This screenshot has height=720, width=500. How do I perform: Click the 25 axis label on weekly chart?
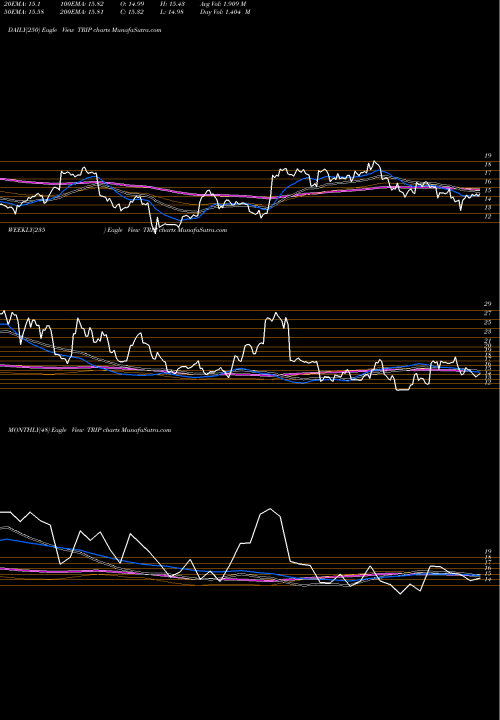pos(488,322)
